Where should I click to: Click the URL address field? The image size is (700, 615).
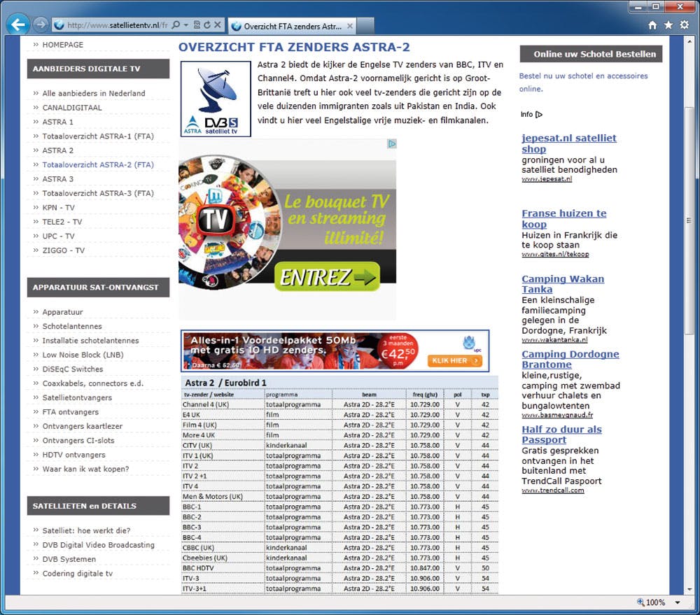tap(117, 25)
